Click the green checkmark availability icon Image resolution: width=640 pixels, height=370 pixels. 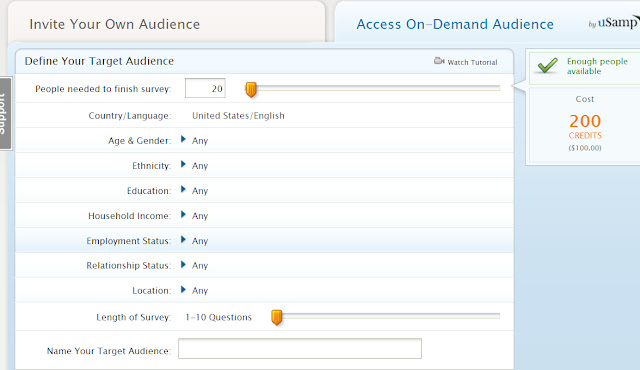point(547,65)
